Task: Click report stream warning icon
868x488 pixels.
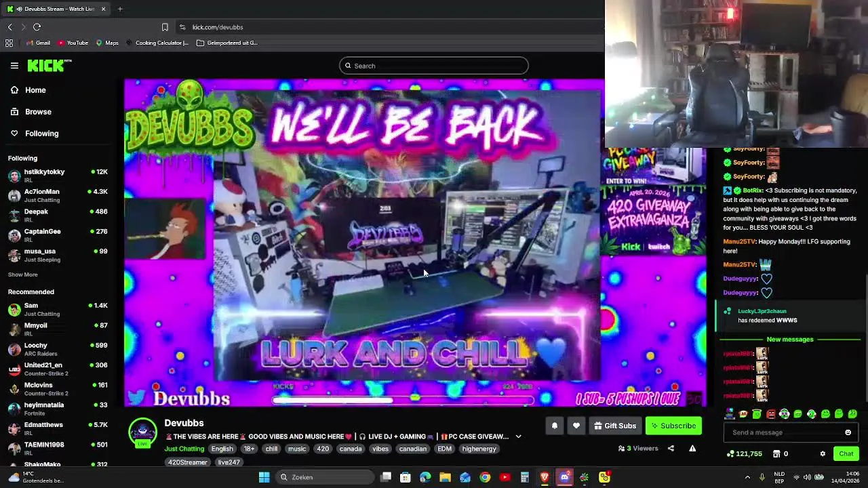Action: (x=692, y=448)
